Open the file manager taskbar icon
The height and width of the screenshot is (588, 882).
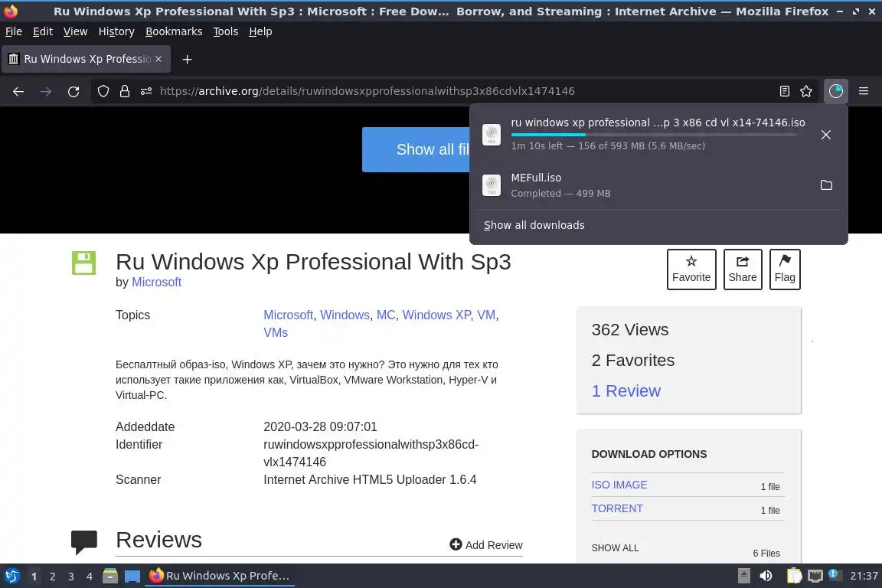110,577
